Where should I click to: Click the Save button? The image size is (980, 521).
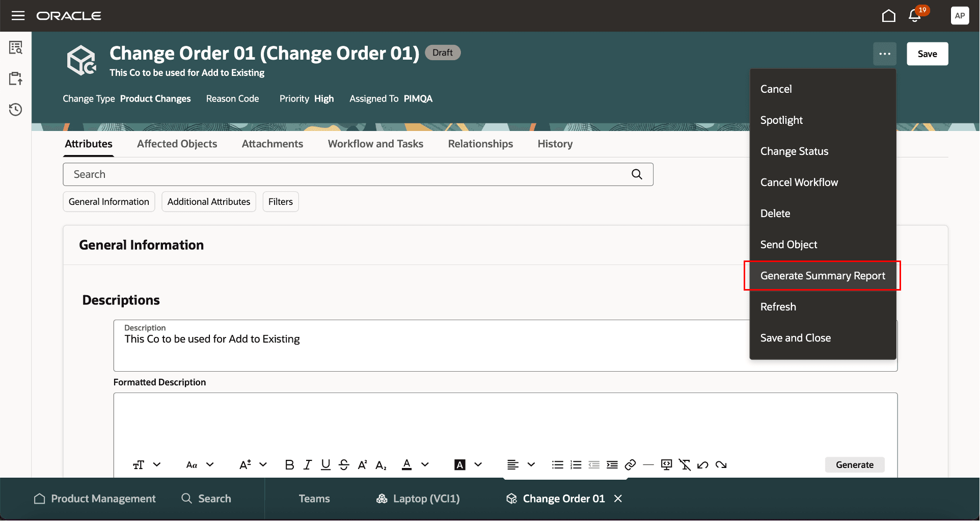(x=927, y=54)
